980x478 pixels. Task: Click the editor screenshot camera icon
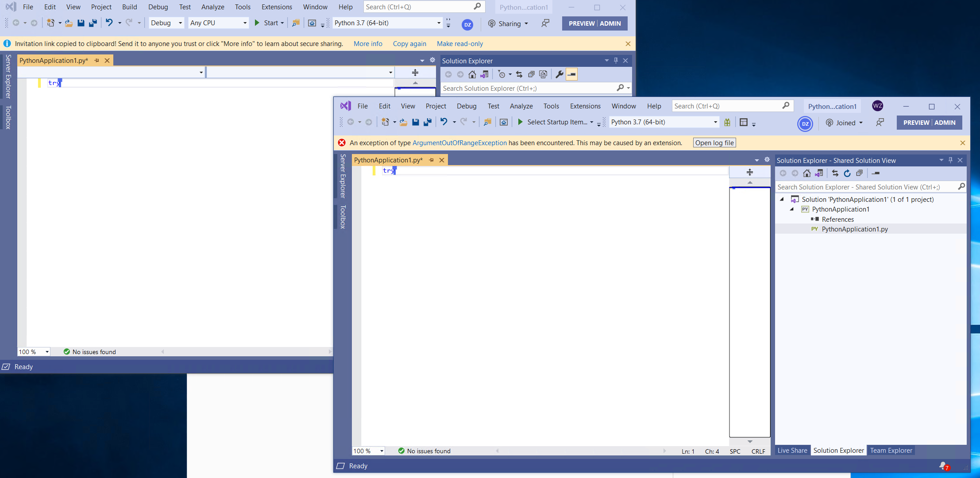point(503,122)
